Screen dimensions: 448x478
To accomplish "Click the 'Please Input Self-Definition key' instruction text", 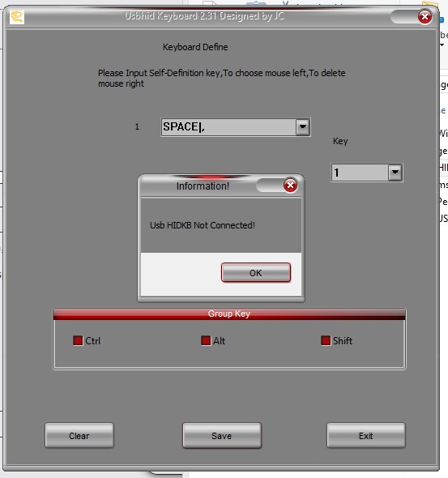I will coord(221,78).
